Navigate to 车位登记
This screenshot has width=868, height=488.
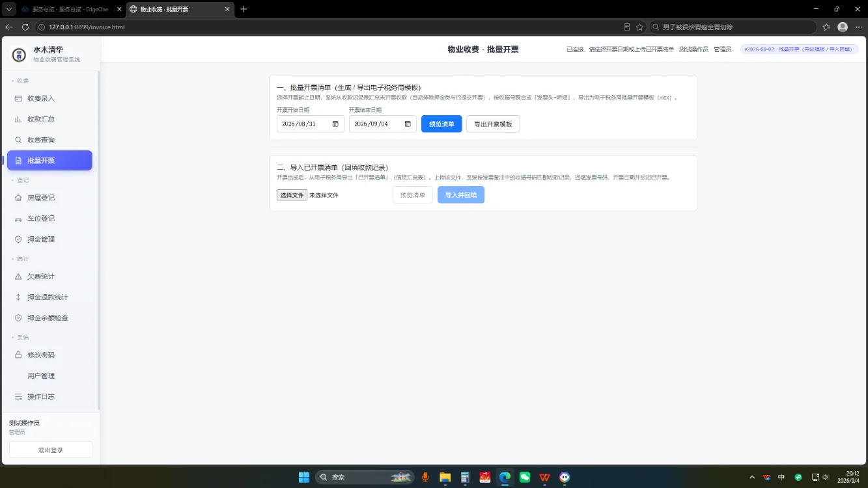point(49,219)
